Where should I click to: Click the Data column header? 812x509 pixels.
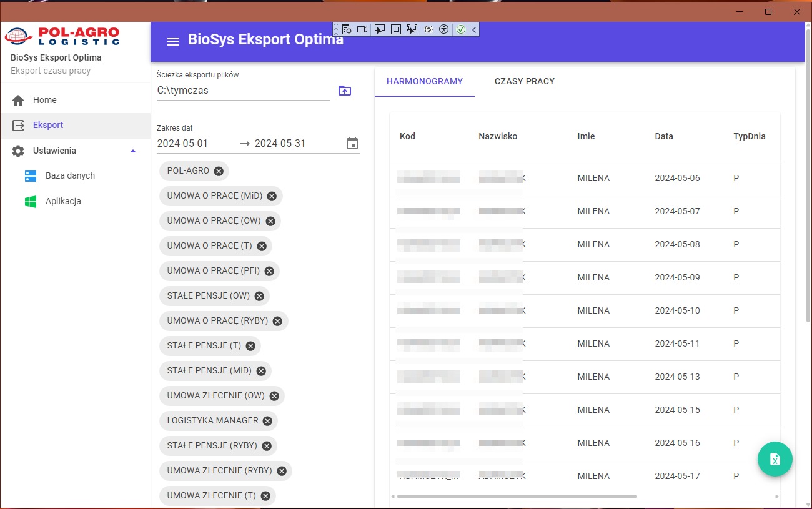663,136
